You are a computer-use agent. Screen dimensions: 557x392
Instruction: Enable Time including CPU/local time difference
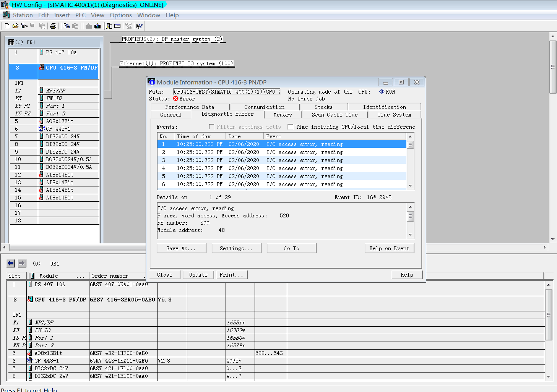point(291,127)
